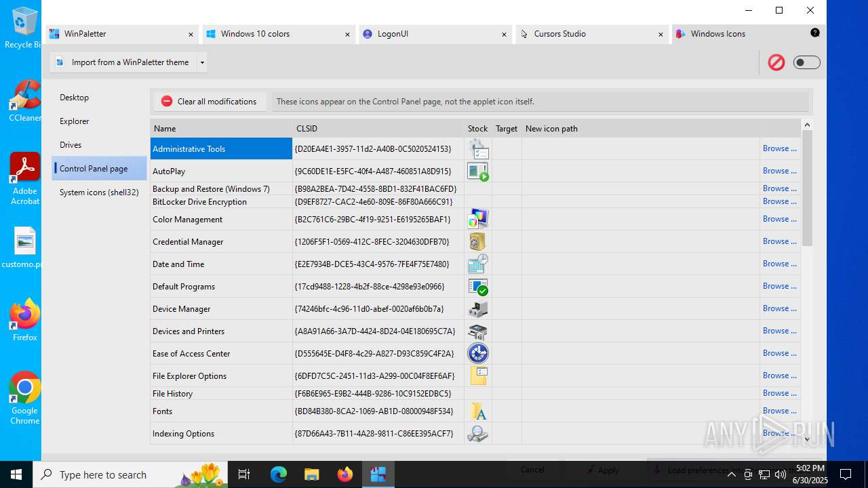Browse icon for AutoPlay

pyautogui.click(x=779, y=171)
